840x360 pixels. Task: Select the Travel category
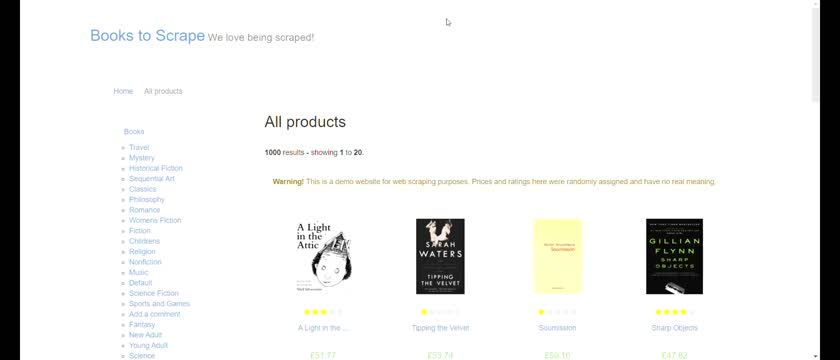[x=139, y=147]
